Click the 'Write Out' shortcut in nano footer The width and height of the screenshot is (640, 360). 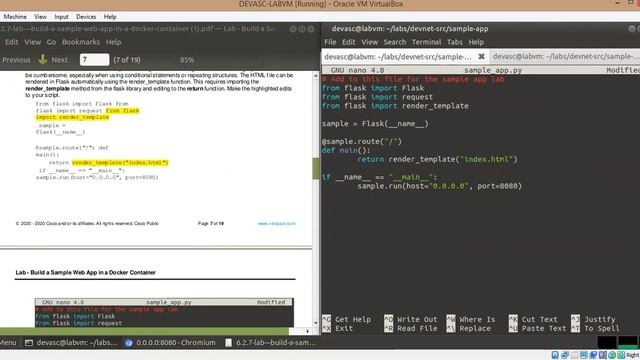point(411,319)
